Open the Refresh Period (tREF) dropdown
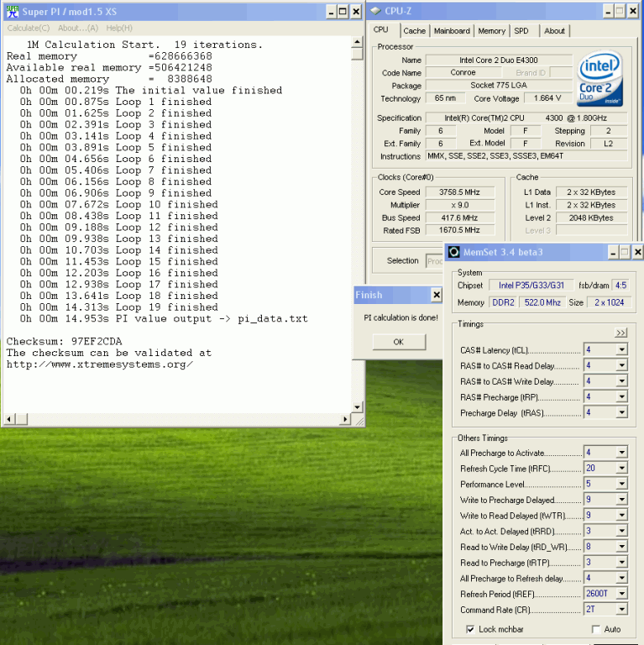Image resolution: width=644 pixels, height=645 pixels. coord(621,594)
